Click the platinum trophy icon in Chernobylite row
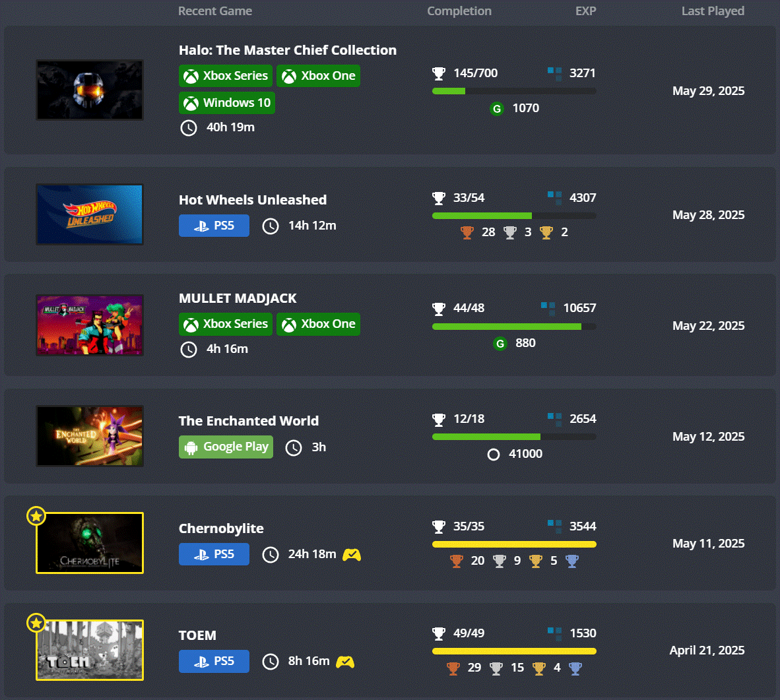Viewport: 780px width, 700px height. click(572, 561)
